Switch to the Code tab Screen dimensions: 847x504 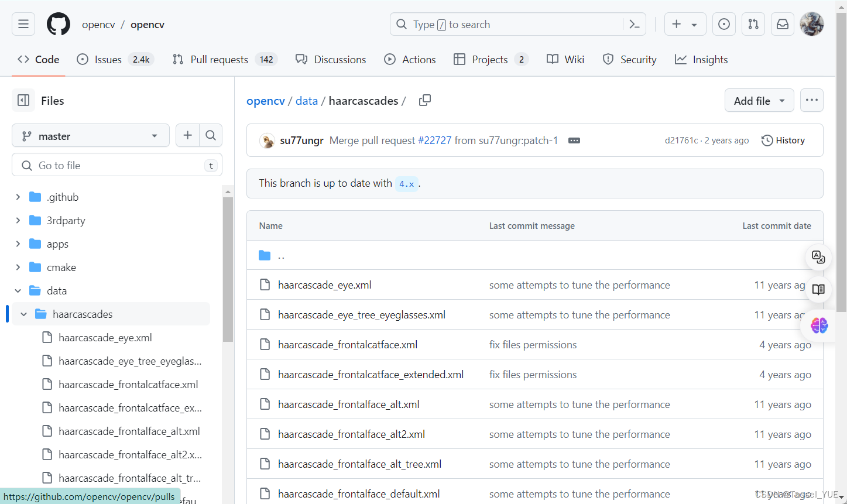(39, 60)
